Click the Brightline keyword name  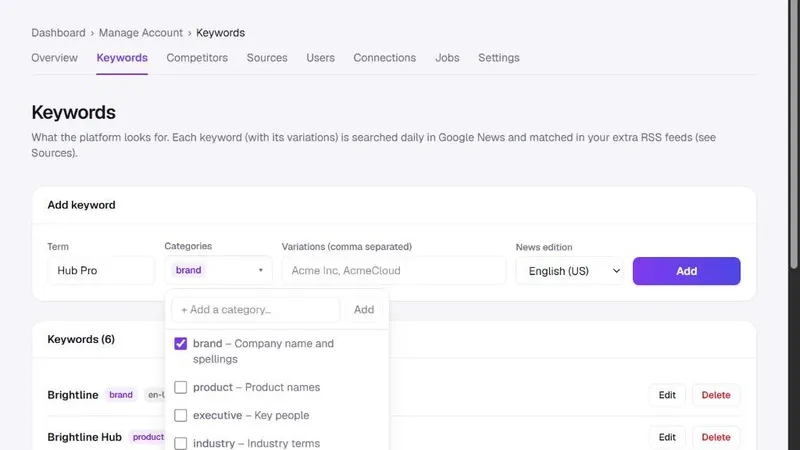[x=73, y=395]
